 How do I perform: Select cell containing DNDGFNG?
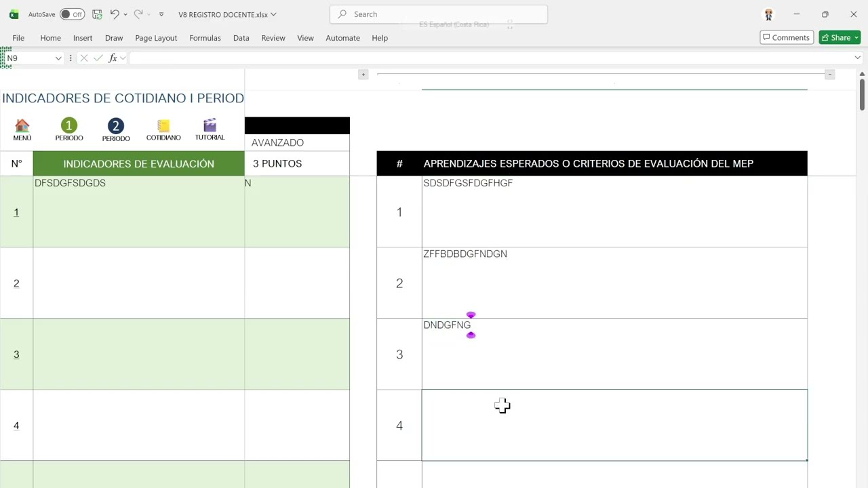(x=614, y=354)
